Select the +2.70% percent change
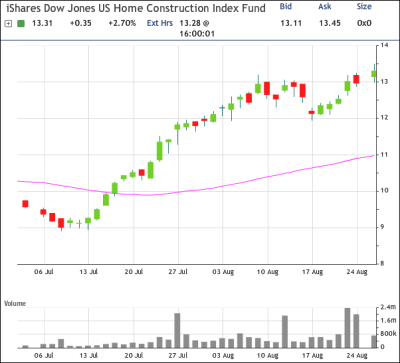Screen dimensions: 400x363 coord(122,23)
